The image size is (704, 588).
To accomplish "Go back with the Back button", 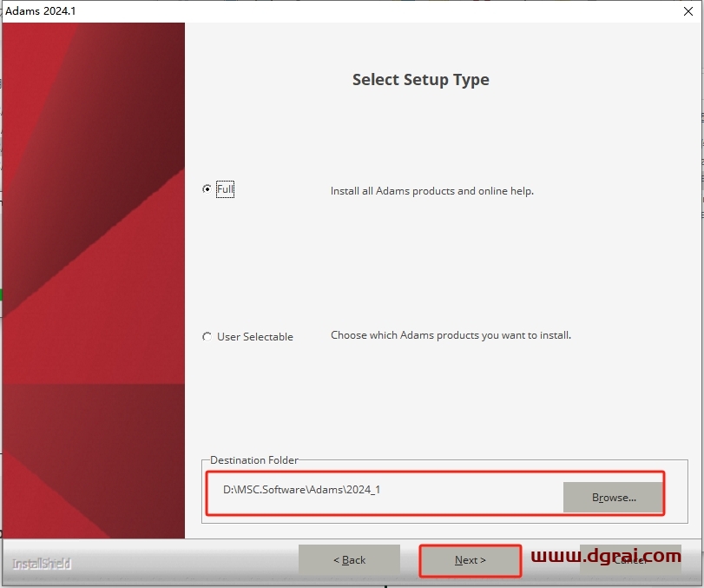I will coord(349,560).
